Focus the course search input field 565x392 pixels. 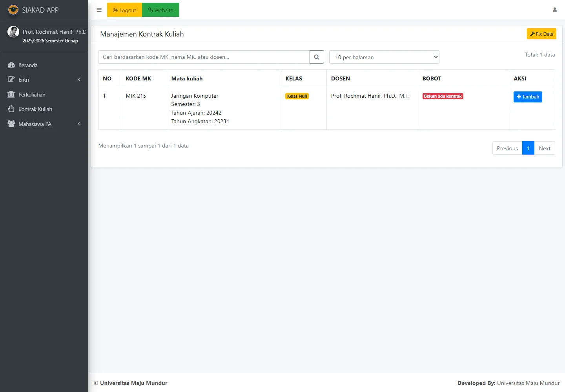tap(204, 57)
